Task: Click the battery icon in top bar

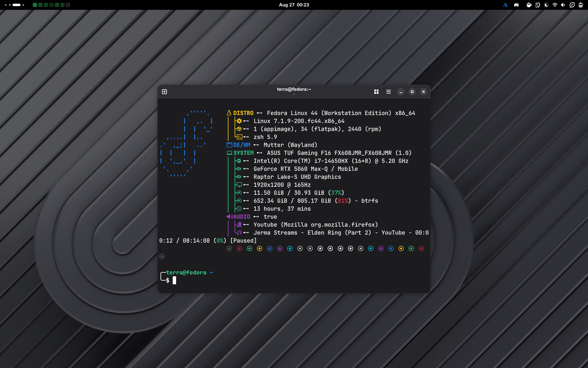Action: (581, 5)
